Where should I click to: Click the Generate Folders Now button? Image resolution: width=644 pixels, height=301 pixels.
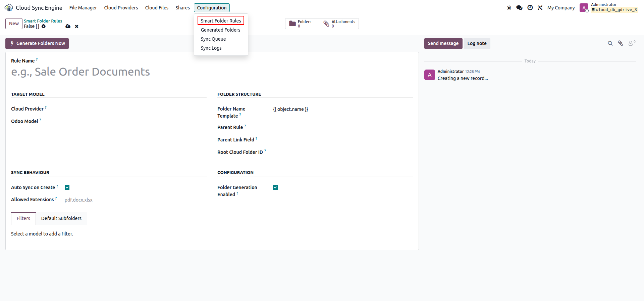click(x=37, y=43)
